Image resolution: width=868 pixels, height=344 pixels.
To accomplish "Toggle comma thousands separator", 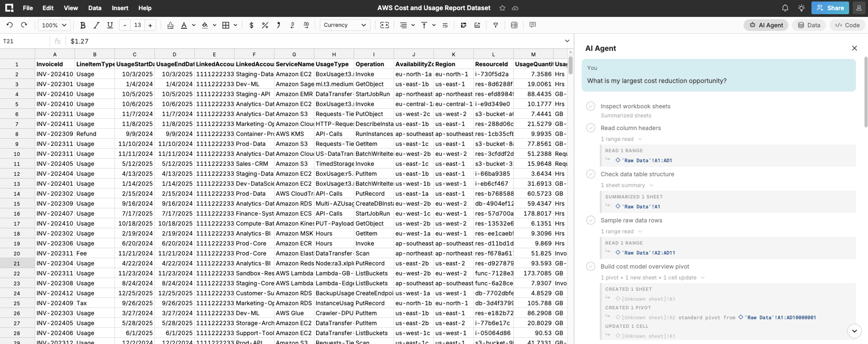I will (278, 25).
